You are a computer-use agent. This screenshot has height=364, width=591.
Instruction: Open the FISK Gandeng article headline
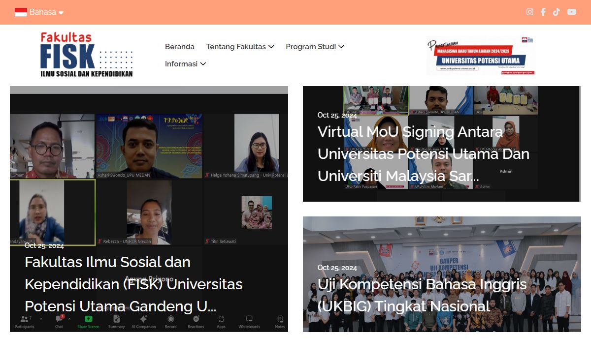(134, 284)
